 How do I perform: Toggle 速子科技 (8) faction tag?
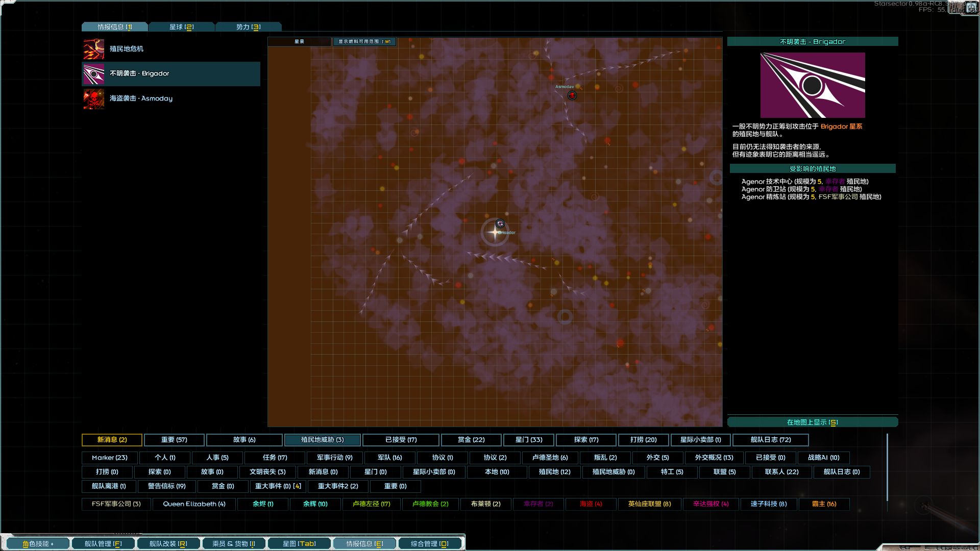[x=769, y=504]
